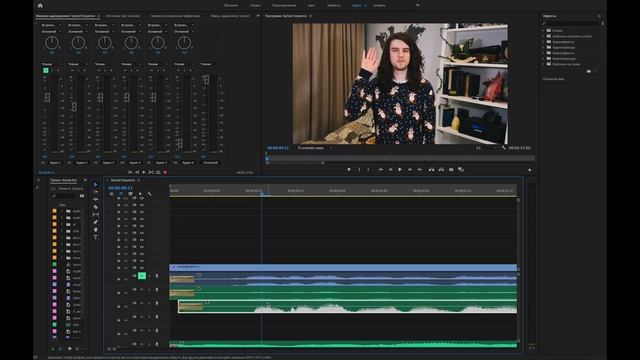The height and width of the screenshot is (360, 640).
Task: Export frame with the camera icon
Action: pyautogui.click(x=451, y=169)
